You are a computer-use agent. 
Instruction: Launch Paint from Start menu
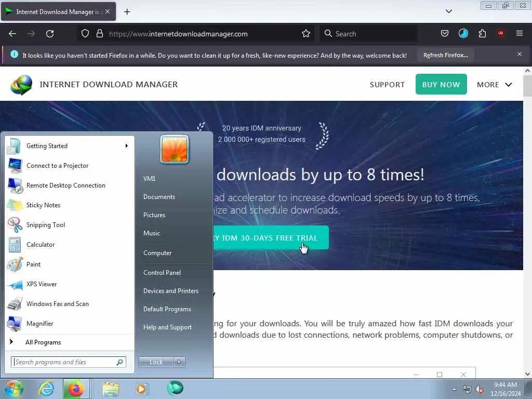pos(70,264)
